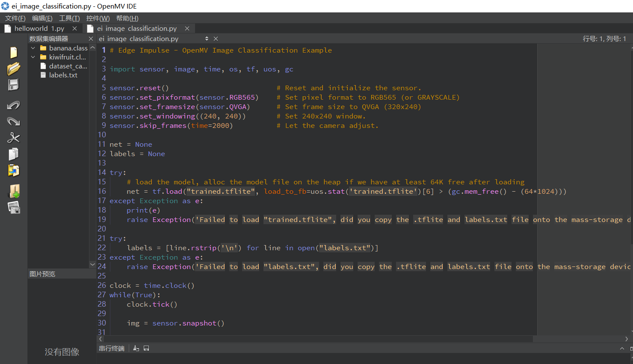Screen dimensions: 633x364
Task: Open the document selector dropdown arrows
Action: pyautogui.click(x=207, y=38)
